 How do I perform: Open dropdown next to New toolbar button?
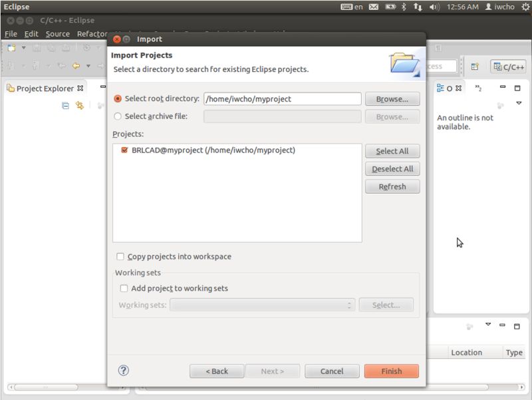[x=22, y=47]
